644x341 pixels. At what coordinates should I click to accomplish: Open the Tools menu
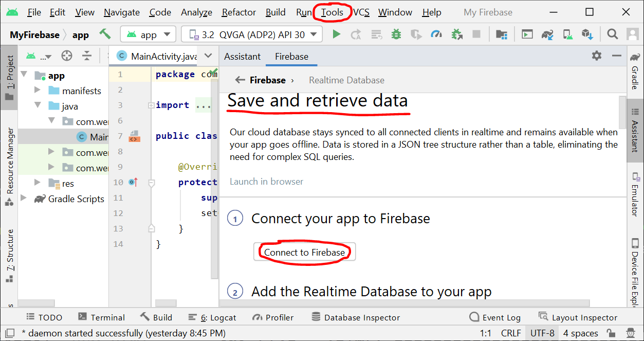tap(332, 12)
